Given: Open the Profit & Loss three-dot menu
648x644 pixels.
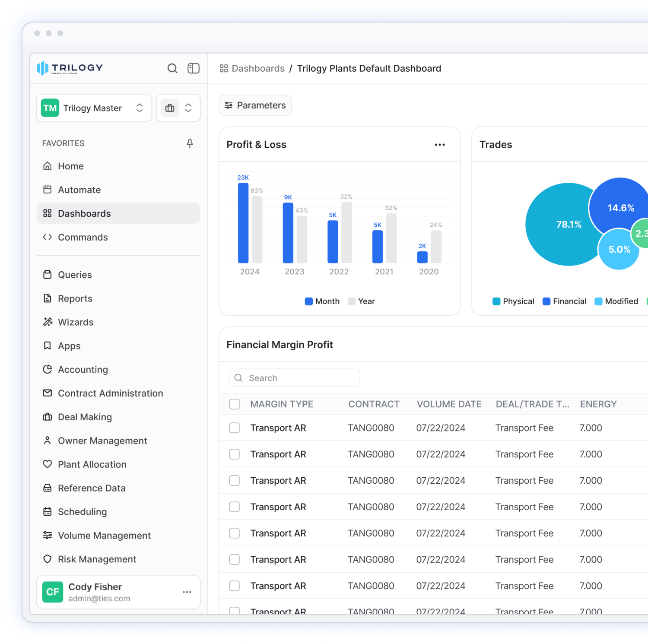Looking at the screenshot, I should tap(440, 145).
